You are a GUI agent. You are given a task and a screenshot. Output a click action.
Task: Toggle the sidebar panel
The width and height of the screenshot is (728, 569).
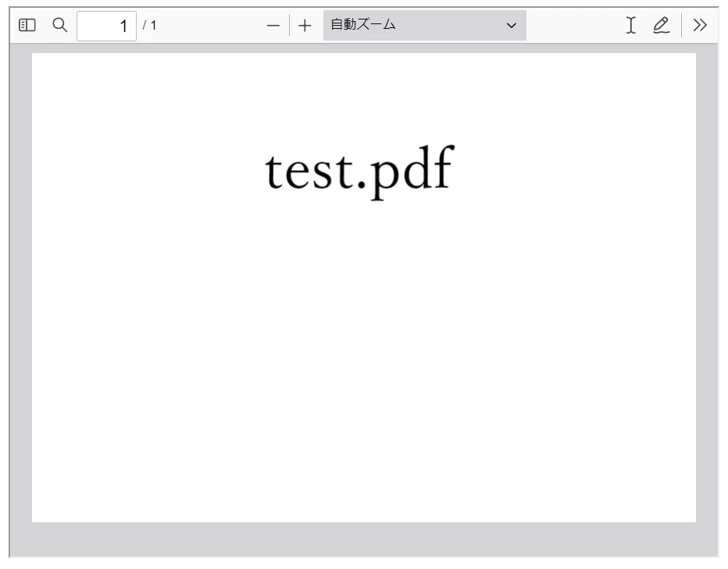tap(27, 25)
